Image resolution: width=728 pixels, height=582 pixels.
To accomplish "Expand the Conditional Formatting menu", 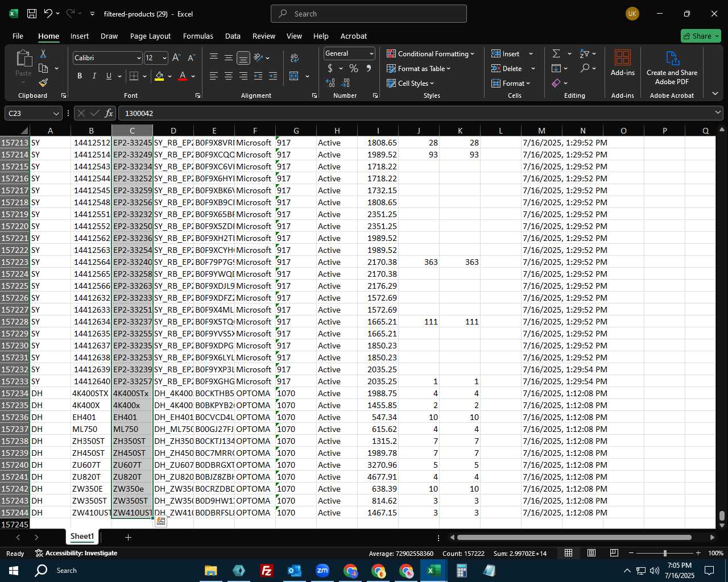I will tap(431, 53).
